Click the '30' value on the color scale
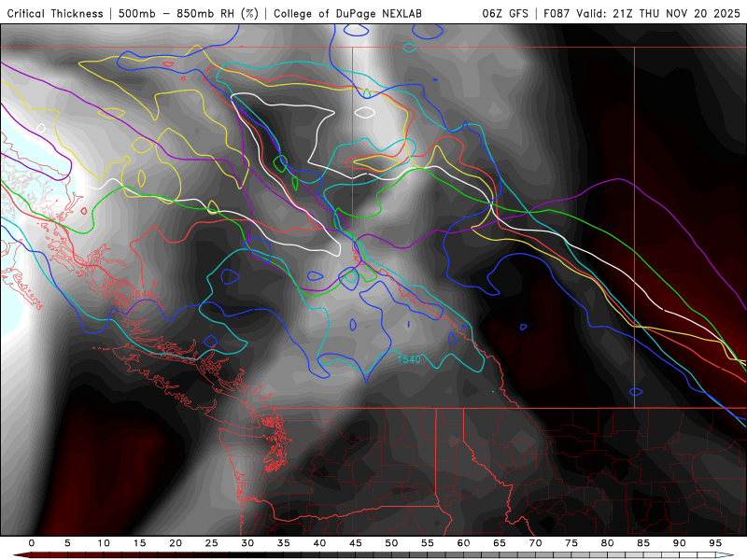This screenshot has height=560, width=747. 247,543
